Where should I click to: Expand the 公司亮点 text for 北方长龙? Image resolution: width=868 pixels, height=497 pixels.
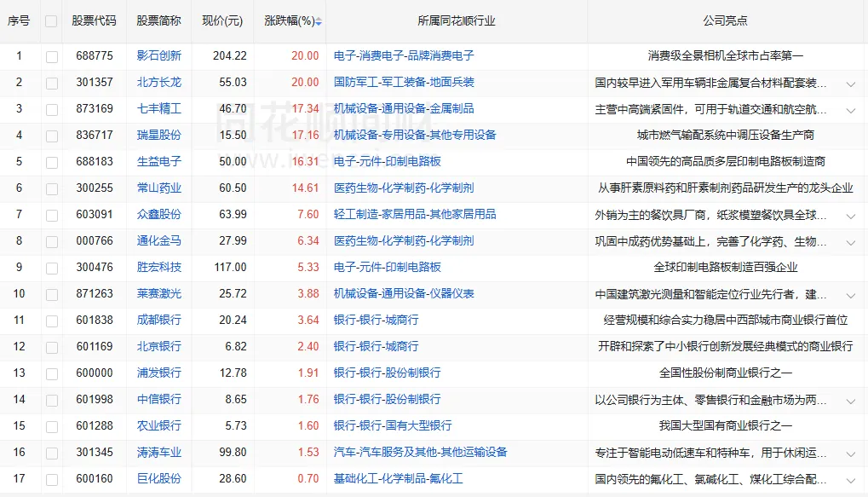pos(851,84)
